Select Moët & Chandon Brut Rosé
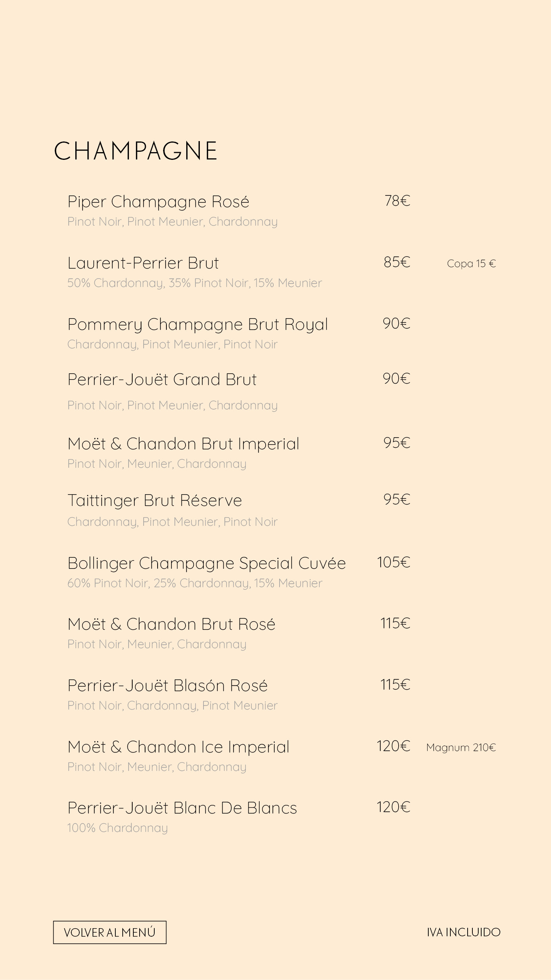The height and width of the screenshot is (980, 551). pyautogui.click(x=171, y=624)
